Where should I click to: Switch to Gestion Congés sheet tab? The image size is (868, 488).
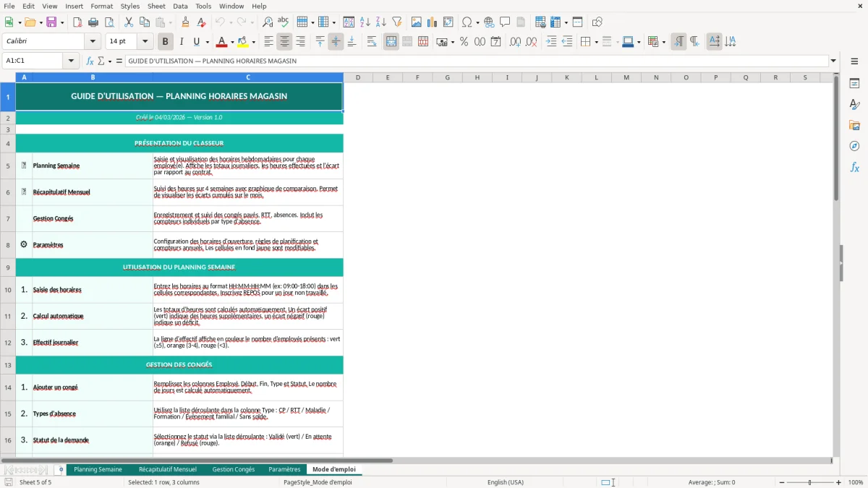233,469
